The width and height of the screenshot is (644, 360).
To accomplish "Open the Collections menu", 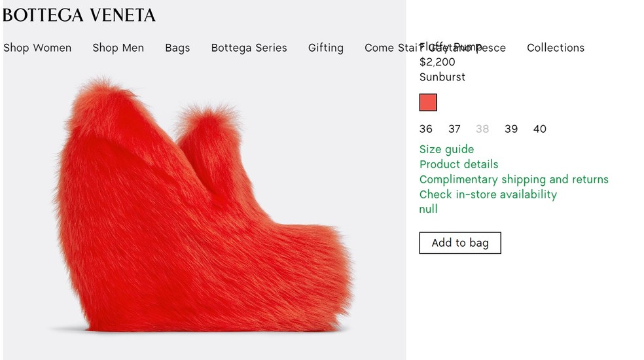I will (x=555, y=48).
